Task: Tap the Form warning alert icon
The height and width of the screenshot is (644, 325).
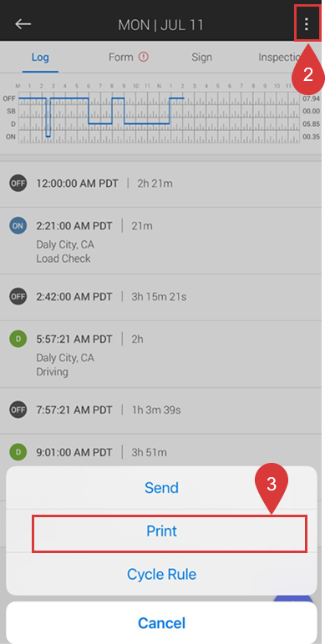Action: click(143, 57)
